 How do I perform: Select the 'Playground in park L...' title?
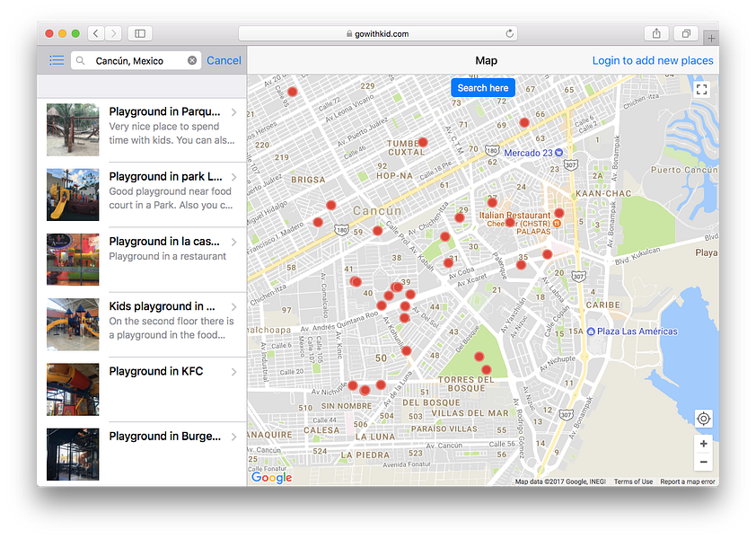pos(165,177)
